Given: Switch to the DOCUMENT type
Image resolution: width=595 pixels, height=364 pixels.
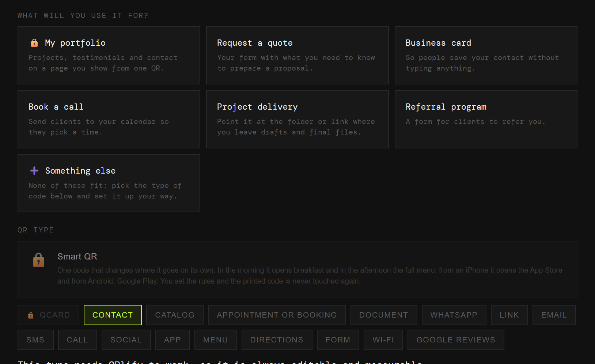Looking at the screenshot, I should pos(384,315).
